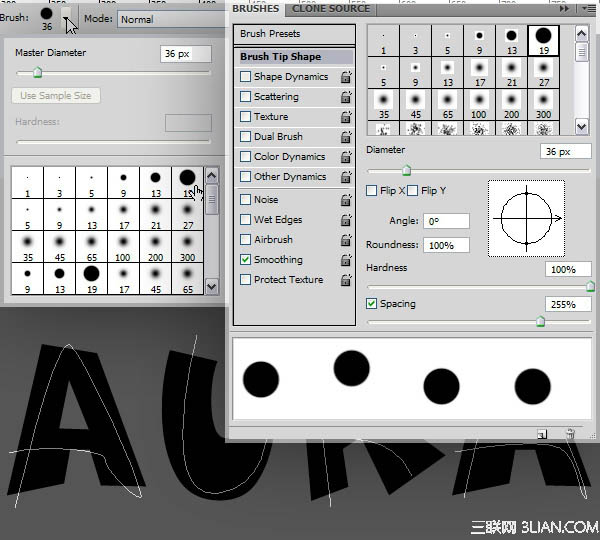The height and width of the screenshot is (540, 600).
Task: Click the lock icon beside Shape Dynamics
Action: (346, 77)
